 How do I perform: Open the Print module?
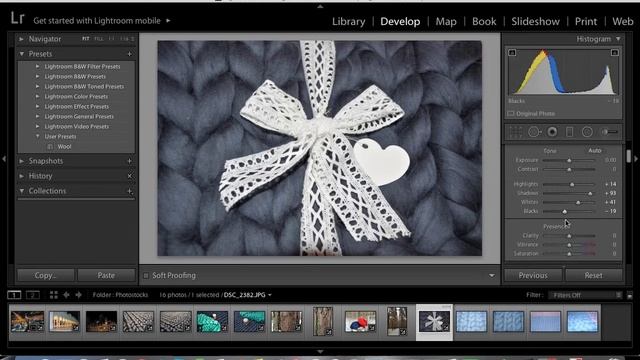[x=586, y=21]
